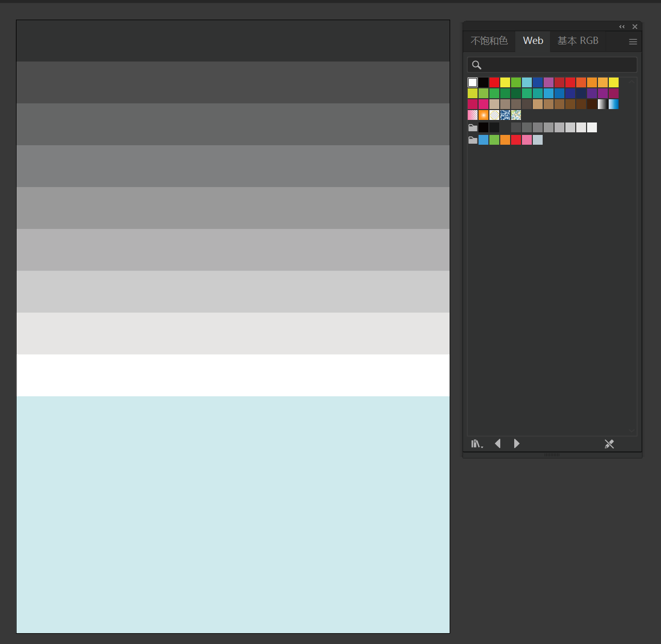Pick the white swatch in first row
661x644 pixels.
[x=473, y=83]
